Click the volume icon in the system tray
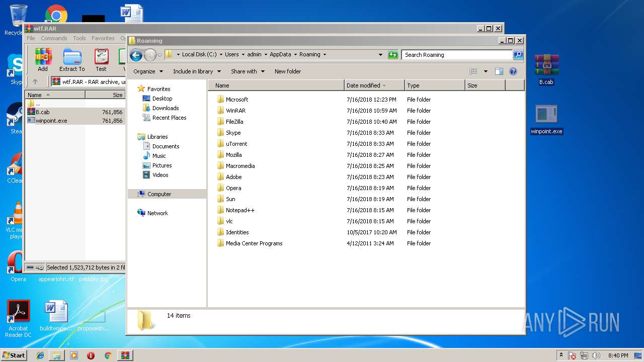The width and height of the screenshot is (644, 362). [596, 355]
